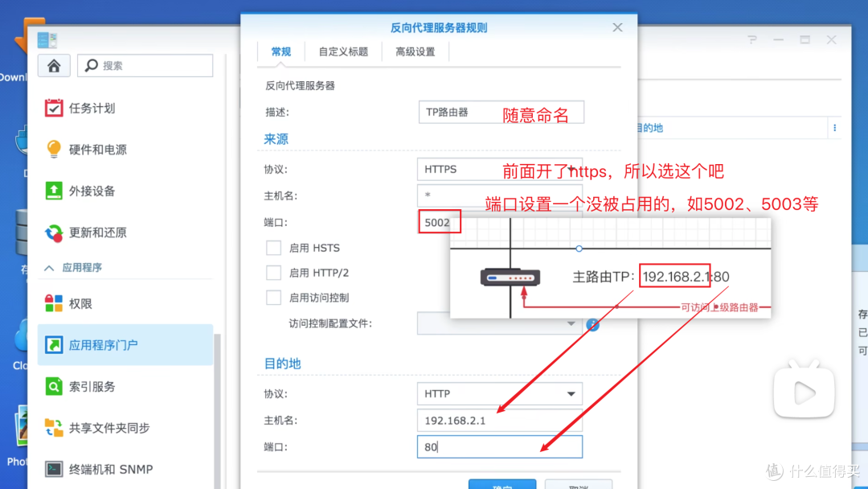Viewport: 868px width, 489px height.
Task: Open Indexing Service (索引服务) icon
Action: click(54, 386)
